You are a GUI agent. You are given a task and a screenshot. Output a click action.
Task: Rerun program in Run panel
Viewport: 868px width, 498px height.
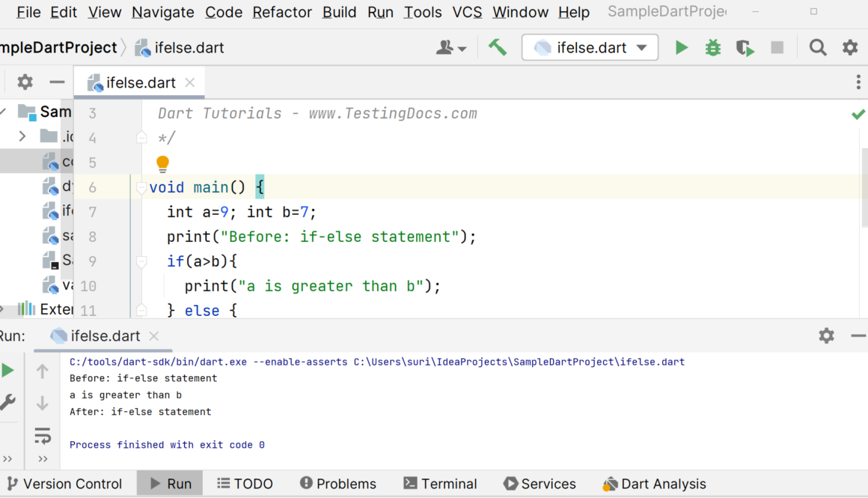tap(7, 371)
